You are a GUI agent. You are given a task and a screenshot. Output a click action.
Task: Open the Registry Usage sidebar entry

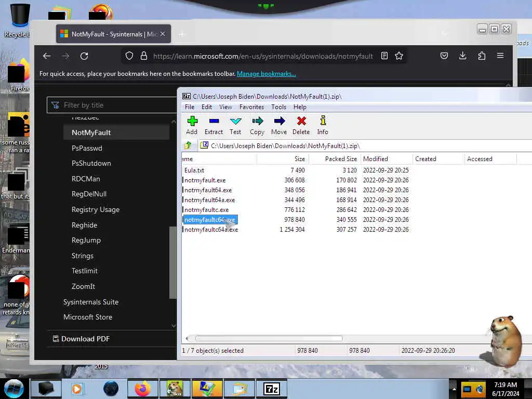tap(96, 210)
